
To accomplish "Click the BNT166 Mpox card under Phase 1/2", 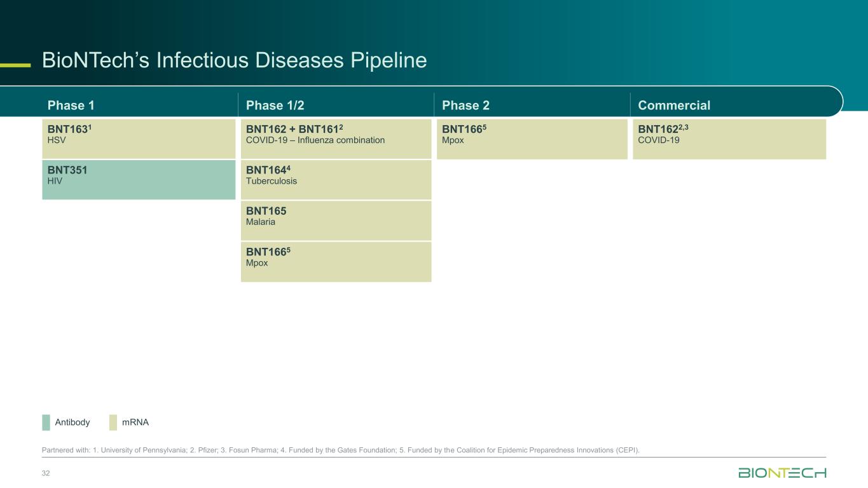I will tap(336, 261).
